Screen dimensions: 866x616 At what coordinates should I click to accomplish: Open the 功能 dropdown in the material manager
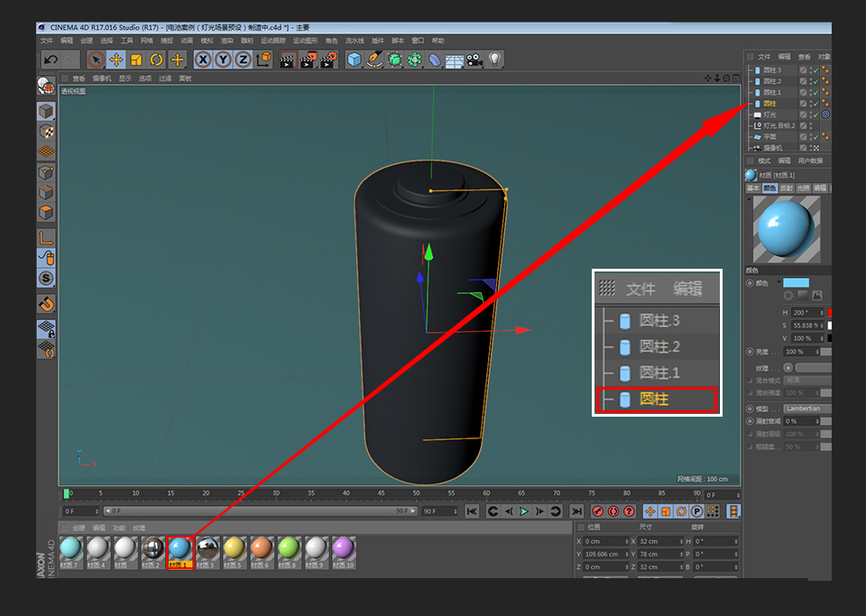click(120, 528)
